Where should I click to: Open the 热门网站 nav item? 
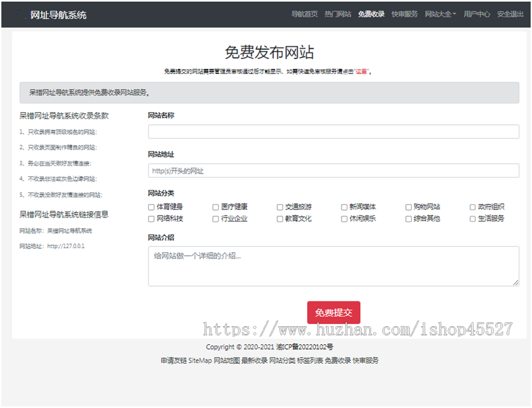[337, 14]
